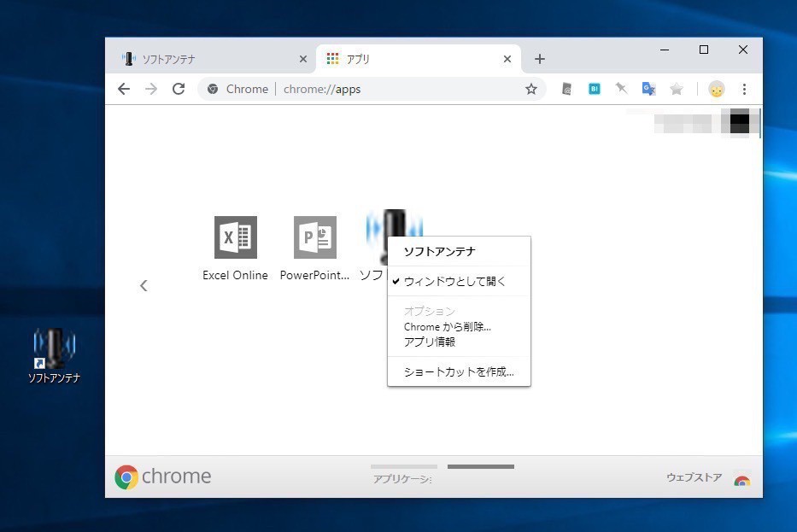Click the chrome://apps address field
Image resolution: width=797 pixels, height=532 pixels.
point(372,89)
